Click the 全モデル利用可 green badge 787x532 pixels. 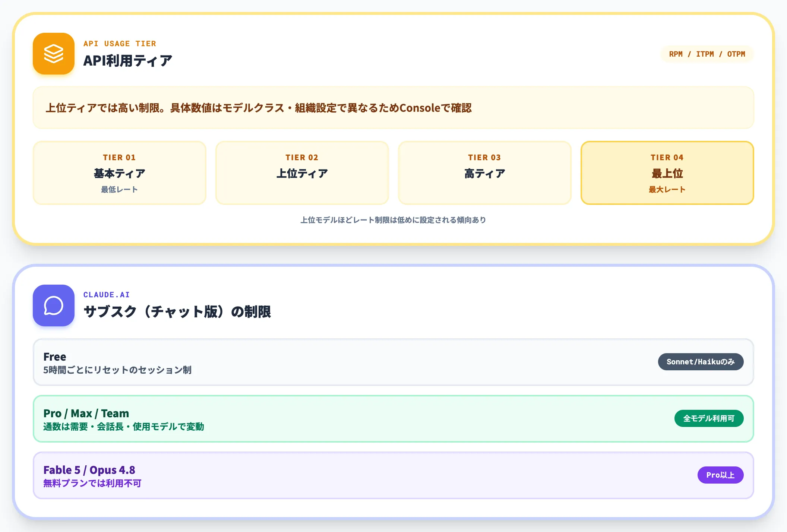point(709,418)
